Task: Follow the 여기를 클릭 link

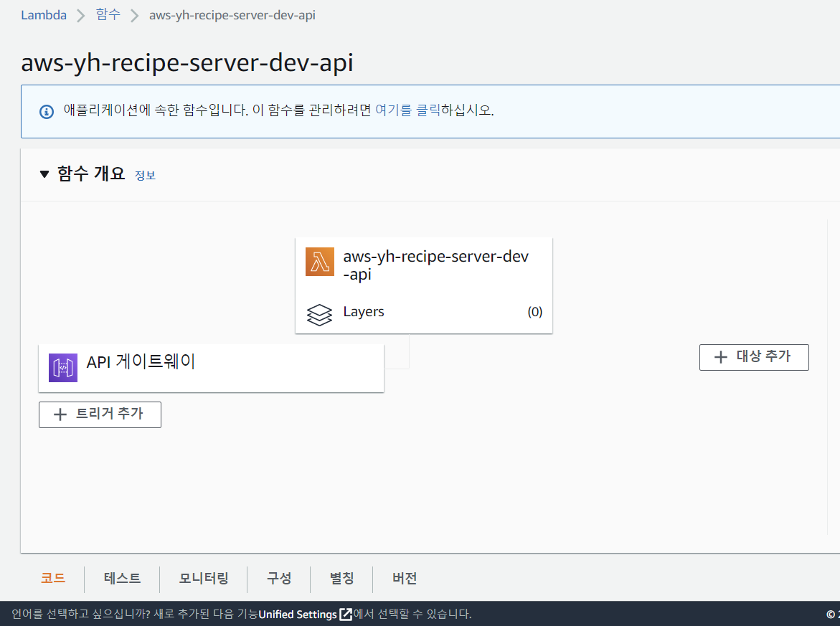Action: tap(407, 110)
